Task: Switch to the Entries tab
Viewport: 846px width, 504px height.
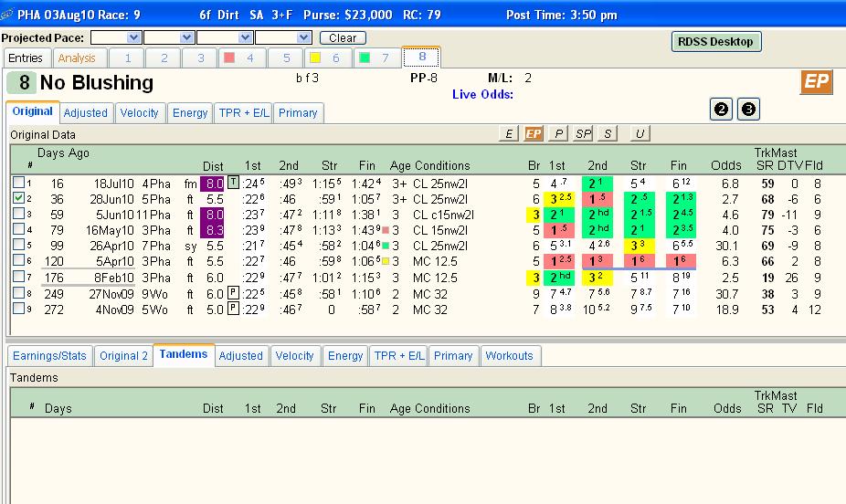Action: click(x=26, y=58)
